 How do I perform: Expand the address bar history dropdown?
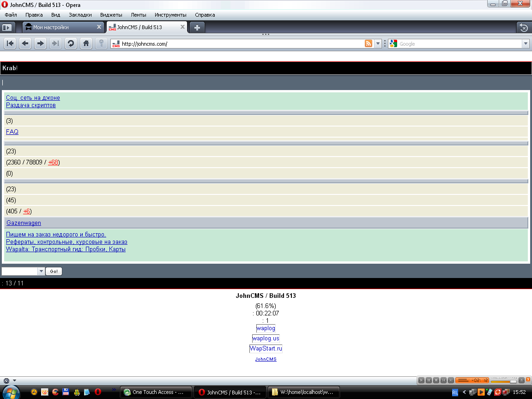tap(378, 44)
